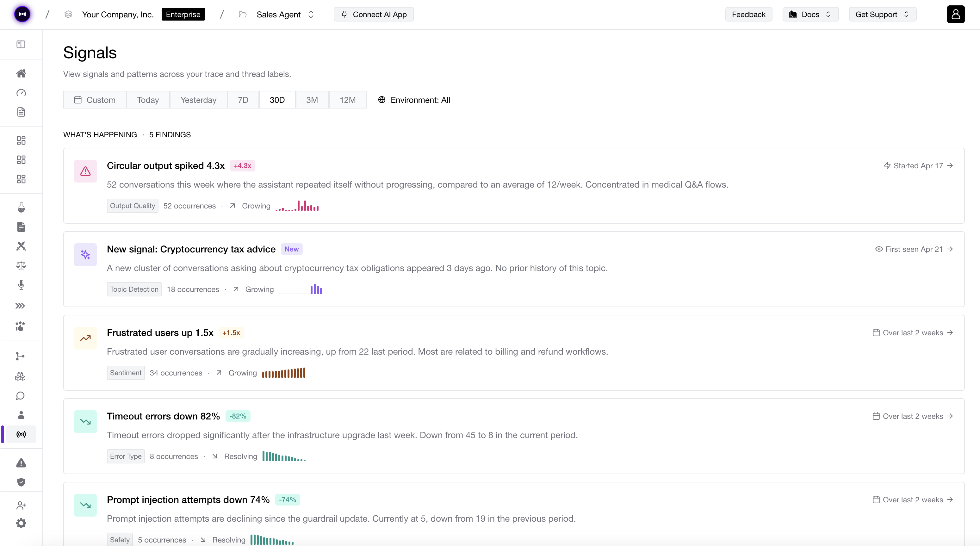This screenshot has width=980, height=546.
Task: Select the Yesterday time filter tab
Action: pos(198,100)
